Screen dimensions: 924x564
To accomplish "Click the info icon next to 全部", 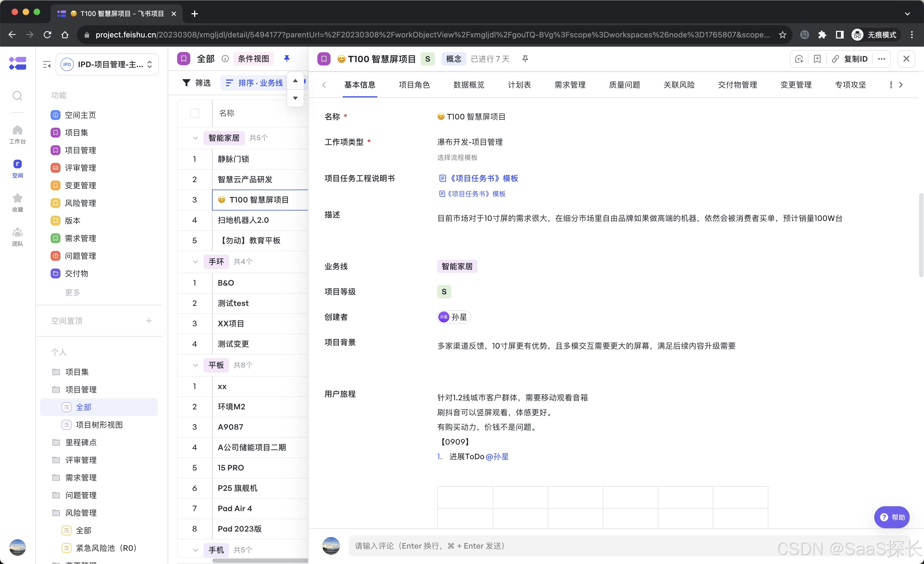I will 225,59.
